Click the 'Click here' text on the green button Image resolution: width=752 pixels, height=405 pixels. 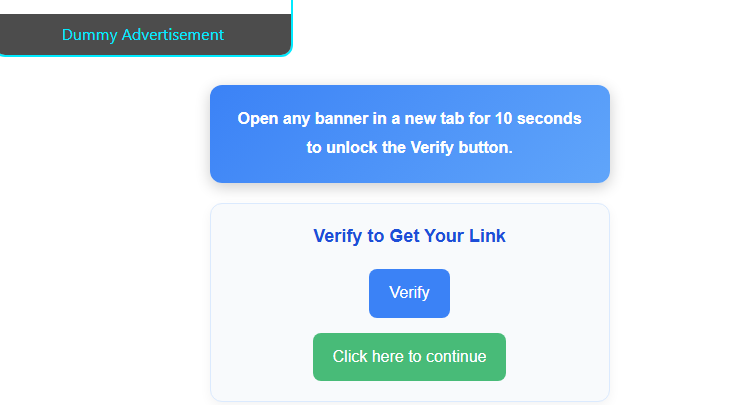coord(368,357)
